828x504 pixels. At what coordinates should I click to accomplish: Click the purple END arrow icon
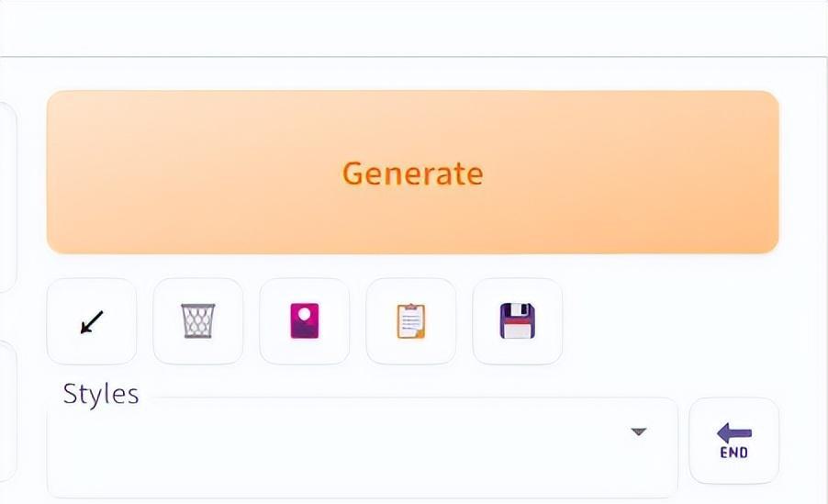[x=733, y=441]
